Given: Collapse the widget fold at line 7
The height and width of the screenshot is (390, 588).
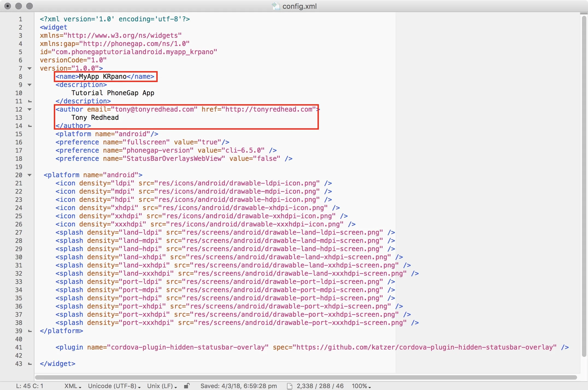Looking at the screenshot, I should click(x=30, y=68).
